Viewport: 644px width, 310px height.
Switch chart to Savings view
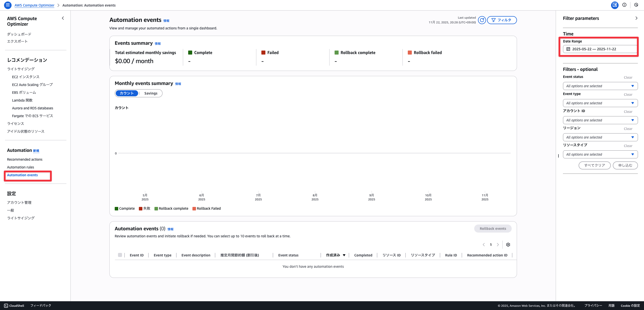pyautogui.click(x=151, y=93)
